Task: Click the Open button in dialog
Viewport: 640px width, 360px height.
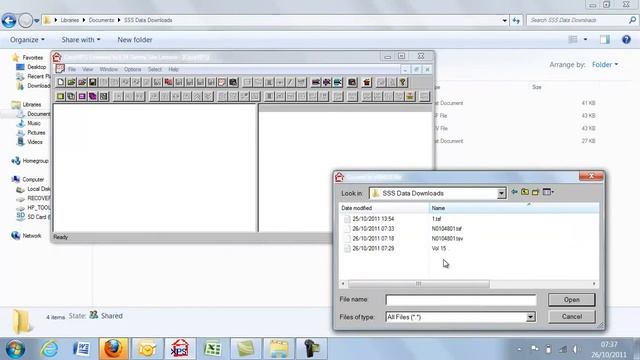Action: (x=571, y=300)
